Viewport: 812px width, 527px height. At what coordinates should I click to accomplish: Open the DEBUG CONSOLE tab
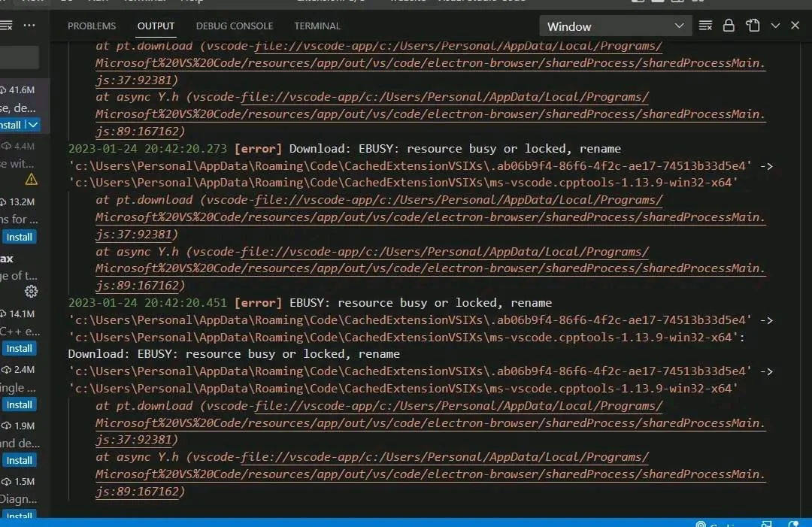(x=234, y=26)
